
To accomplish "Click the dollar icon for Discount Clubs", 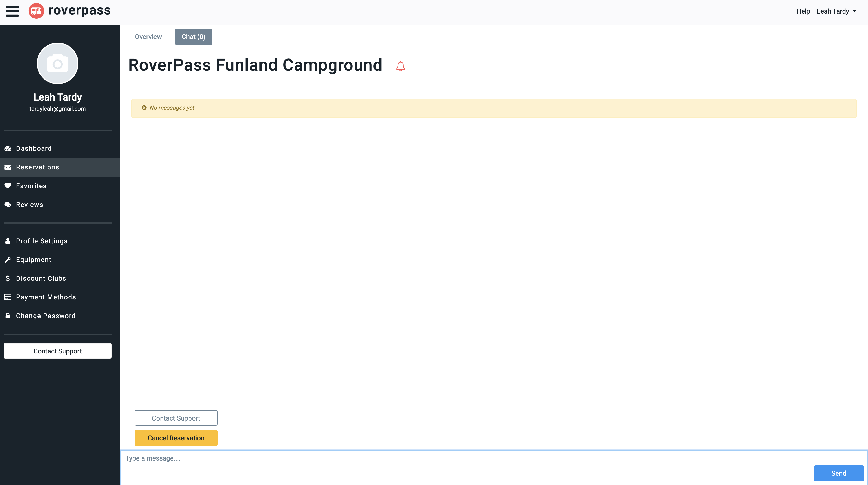I will (8, 278).
